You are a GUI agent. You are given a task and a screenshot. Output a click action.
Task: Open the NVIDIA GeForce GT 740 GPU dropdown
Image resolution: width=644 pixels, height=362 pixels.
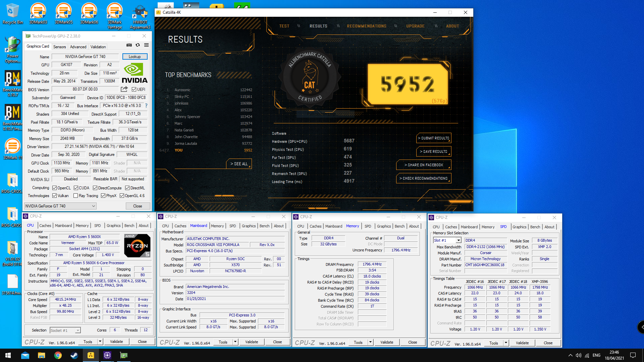pyautogui.click(x=60, y=206)
